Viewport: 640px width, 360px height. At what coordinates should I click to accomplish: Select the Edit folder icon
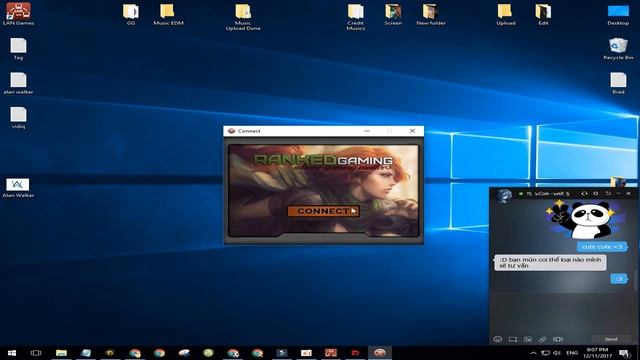(x=543, y=14)
